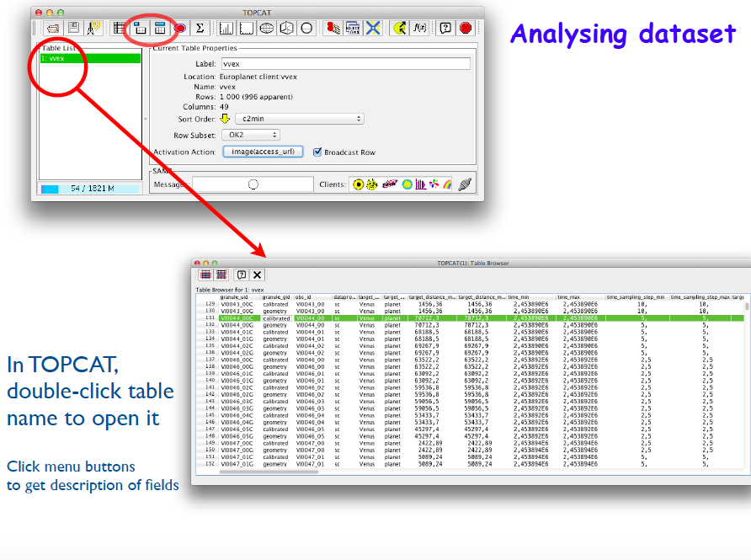Click the Rows value 1 000 (996 apparent)
The width and height of the screenshot is (751, 560).
pyautogui.click(x=256, y=97)
